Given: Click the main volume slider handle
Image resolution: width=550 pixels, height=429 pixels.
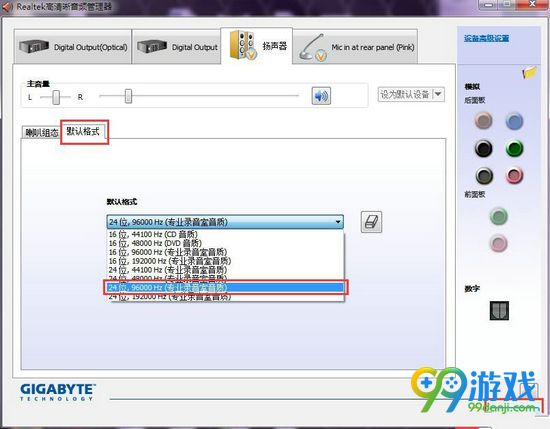Looking at the screenshot, I should pyautogui.click(x=128, y=96).
